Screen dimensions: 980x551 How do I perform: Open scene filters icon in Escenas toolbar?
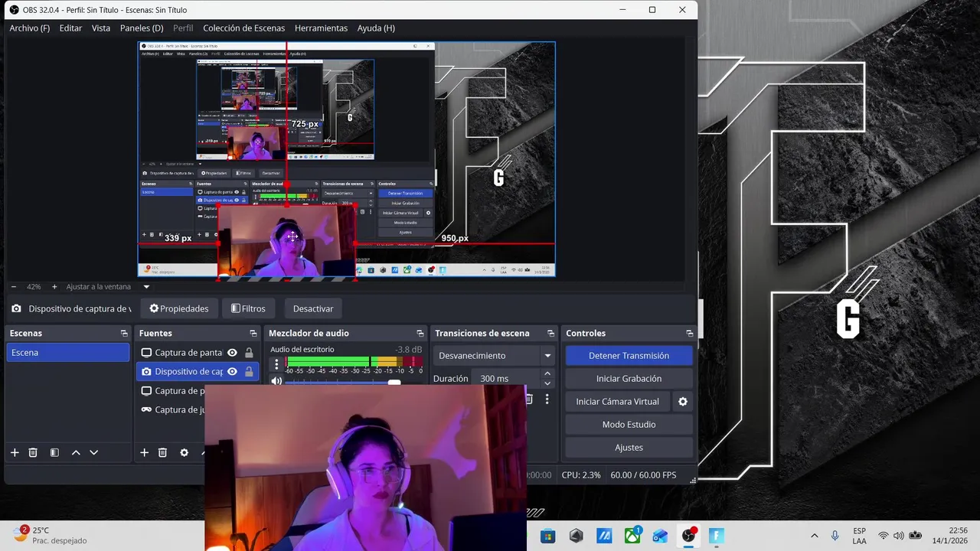(x=54, y=452)
